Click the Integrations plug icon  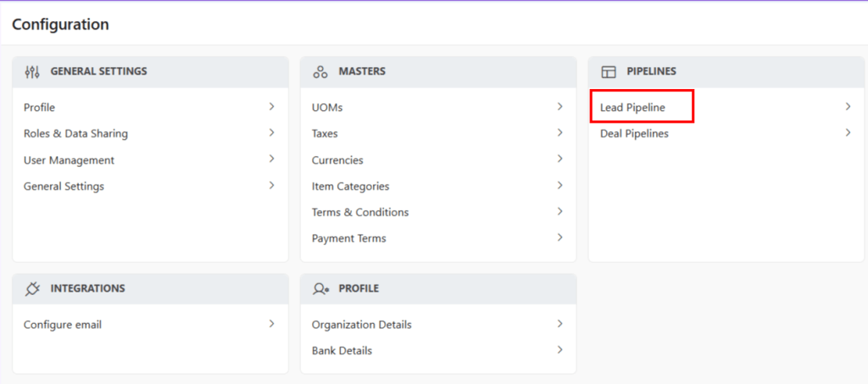point(32,288)
